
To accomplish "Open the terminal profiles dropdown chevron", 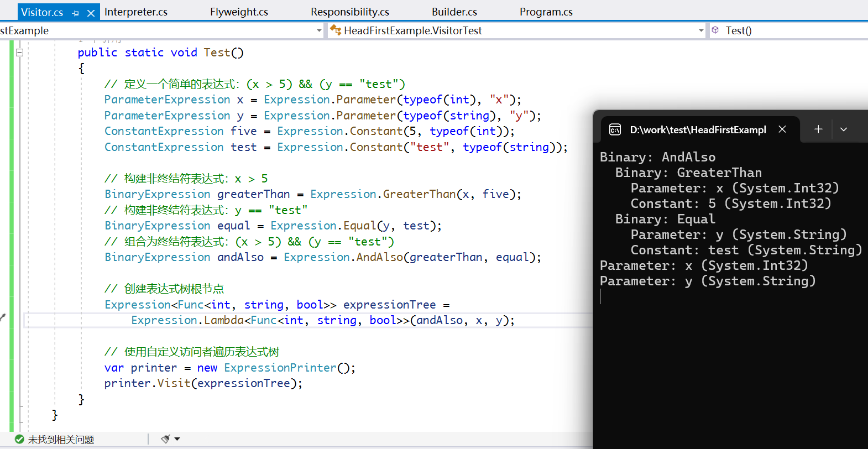I will [844, 129].
